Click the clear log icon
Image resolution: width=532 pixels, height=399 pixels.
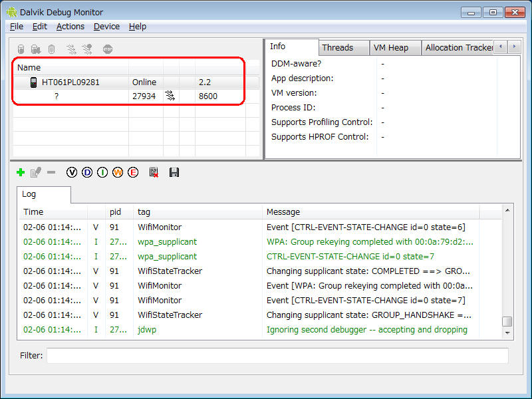coord(154,173)
